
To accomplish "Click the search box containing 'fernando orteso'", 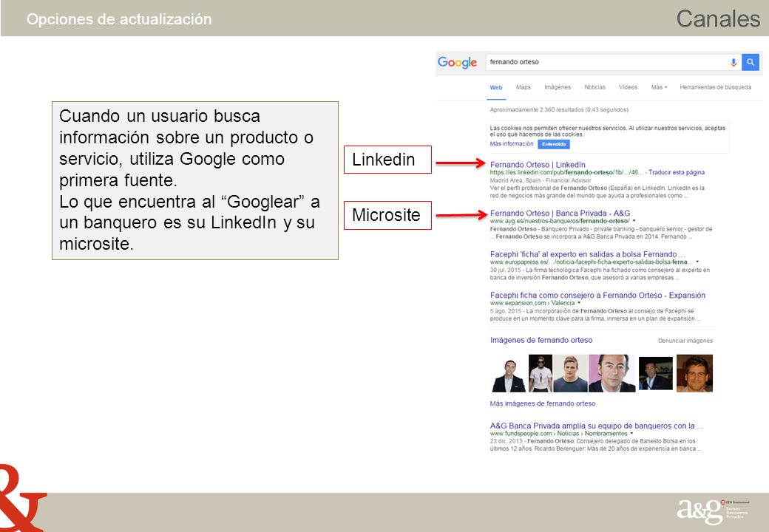I will coord(613,62).
